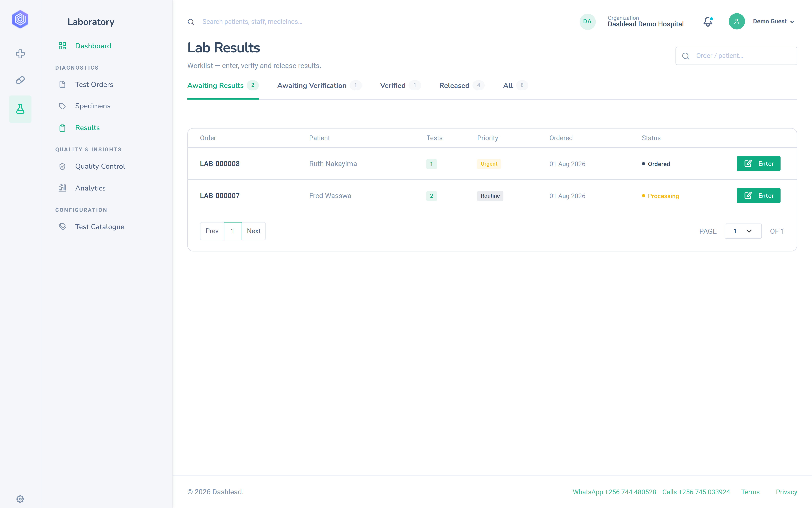Focus the Order / patient search field
This screenshot has height=508, width=812.
point(736,56)
